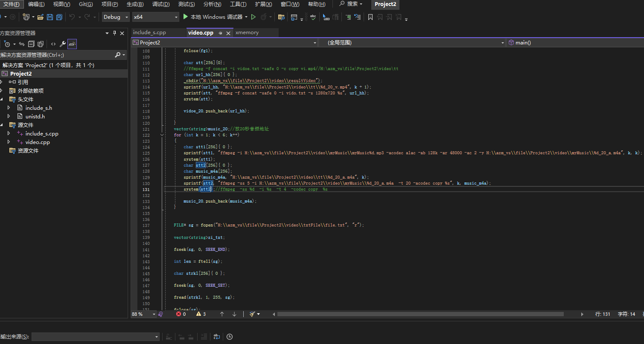Toggle a bookmark on the current line
644x344 pixels.
370,17
